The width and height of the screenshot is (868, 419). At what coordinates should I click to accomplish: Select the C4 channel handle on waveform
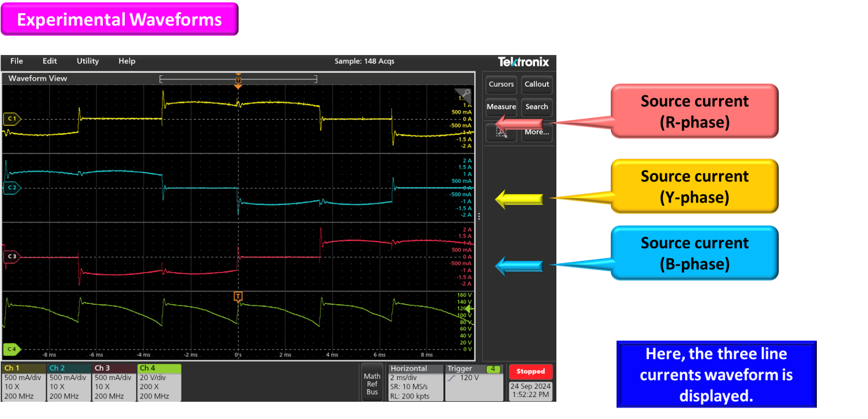pyautogui.click(x=12, y=349)
